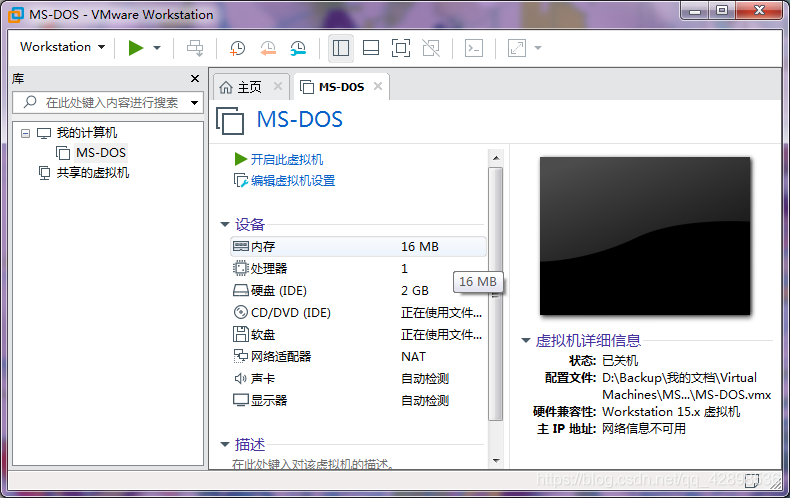Enter full screen mode icon
The image size is (790, 498).
tap(401, 48)
